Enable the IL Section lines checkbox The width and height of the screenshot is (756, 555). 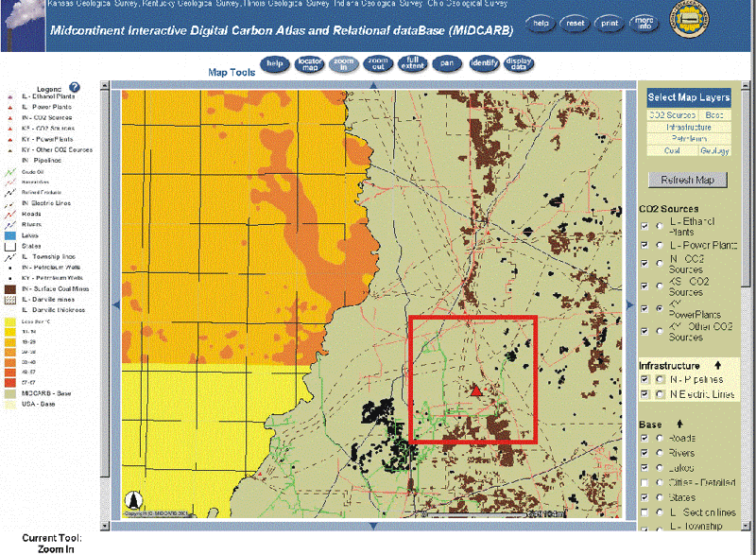click(x=644, y=512)
